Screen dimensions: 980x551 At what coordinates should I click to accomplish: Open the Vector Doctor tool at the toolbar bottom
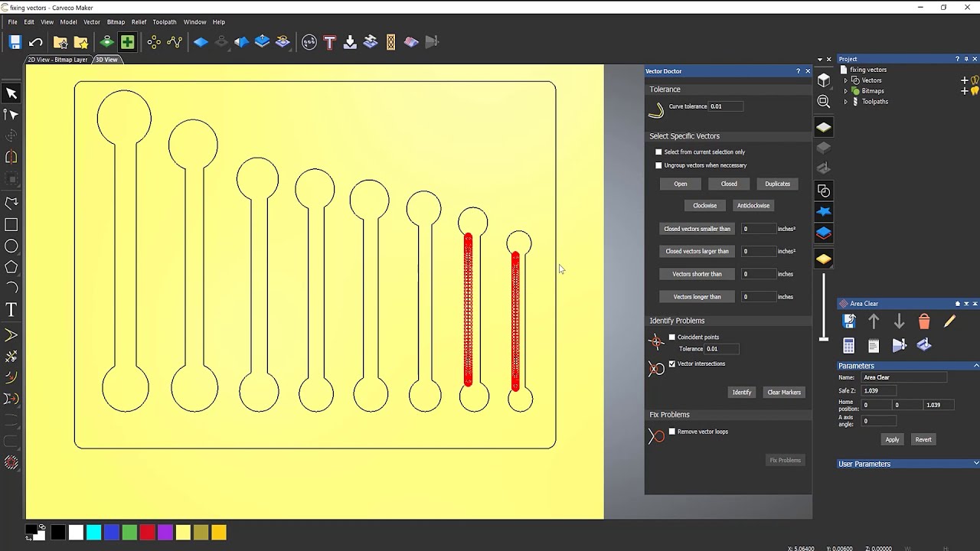click(x=11, y=462)
